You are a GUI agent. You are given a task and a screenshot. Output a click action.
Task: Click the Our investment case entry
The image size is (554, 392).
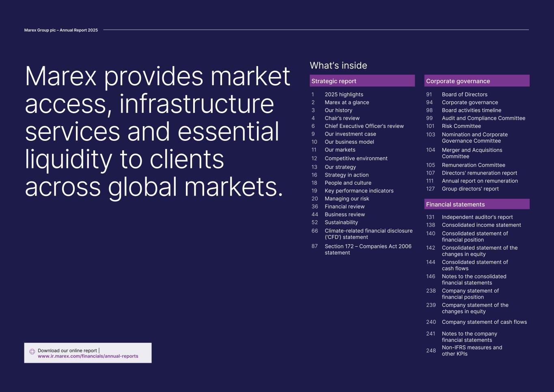(x=350, y=134)
